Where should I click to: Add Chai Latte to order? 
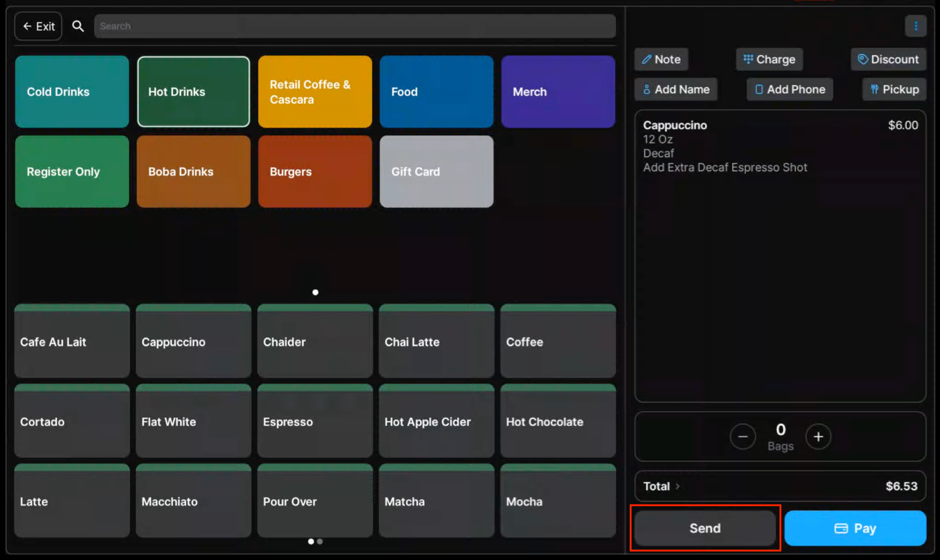[436, 341]
